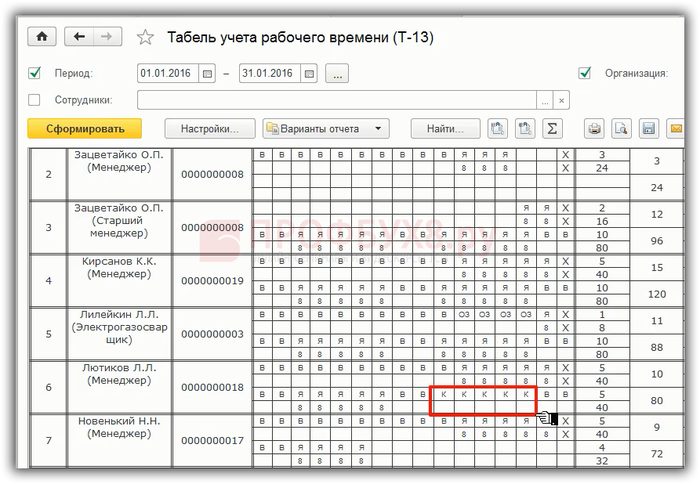Edit start date field 01.01.2016
Image resolution: width=700 pixels, height=484 pixels.
[x=168, y=74]
